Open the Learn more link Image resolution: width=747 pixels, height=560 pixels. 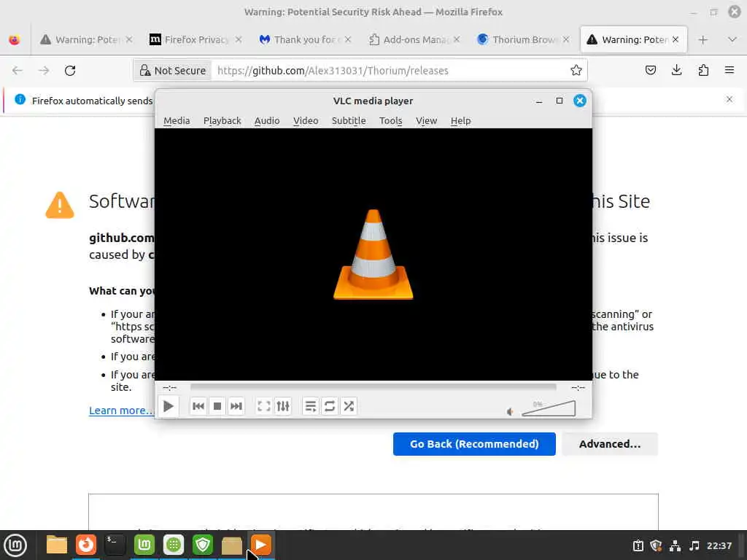coord(122,410)
